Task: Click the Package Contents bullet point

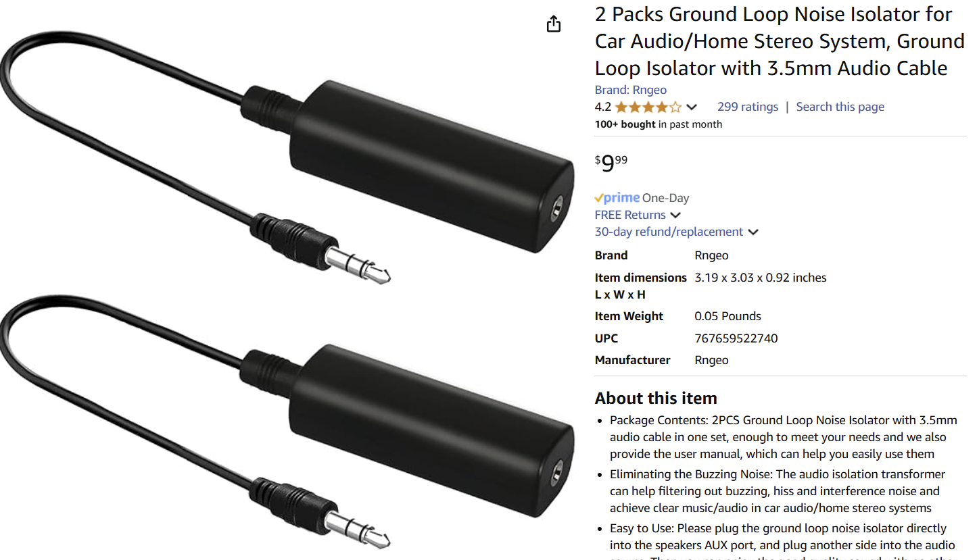Action: pyautogui.click(x=784, y=437)
